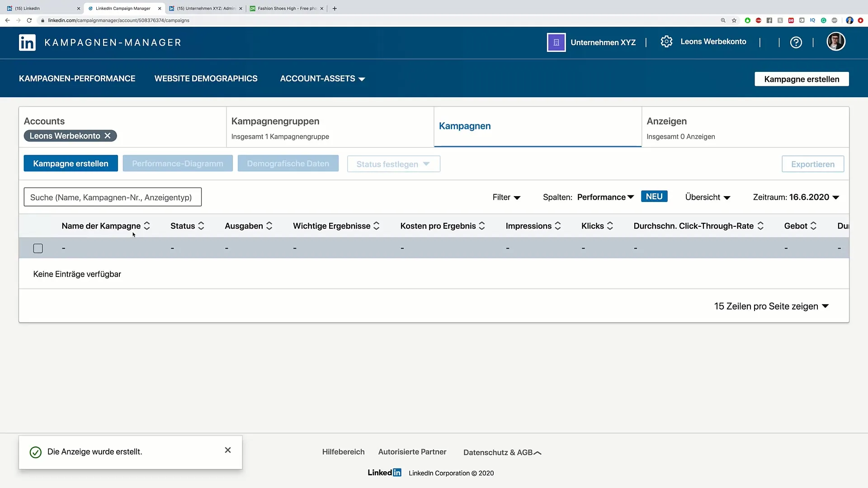Click the Exportieren button
The width and height of the screenshot is (868, 488).
coord(813,164)
